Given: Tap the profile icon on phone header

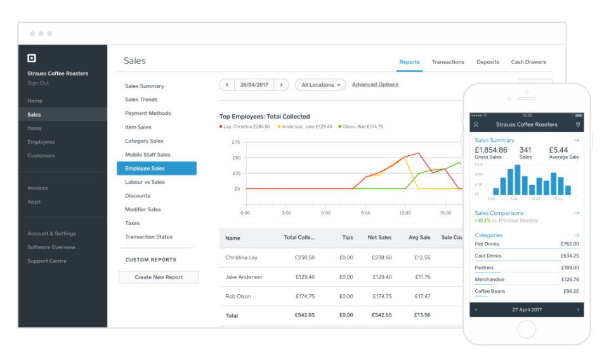Looking at the screenshot, I should (476, 124).
